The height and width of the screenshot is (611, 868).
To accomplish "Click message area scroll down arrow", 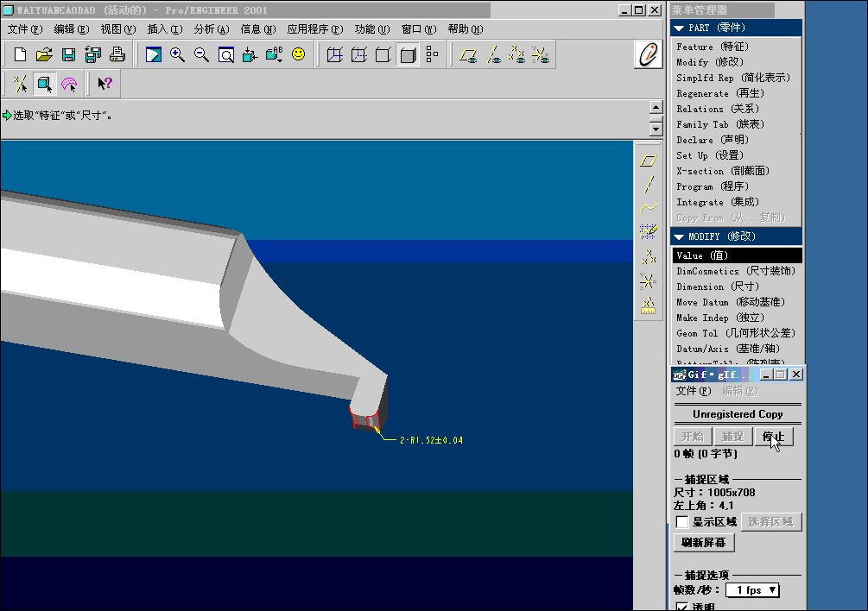I will click(656, 129).
